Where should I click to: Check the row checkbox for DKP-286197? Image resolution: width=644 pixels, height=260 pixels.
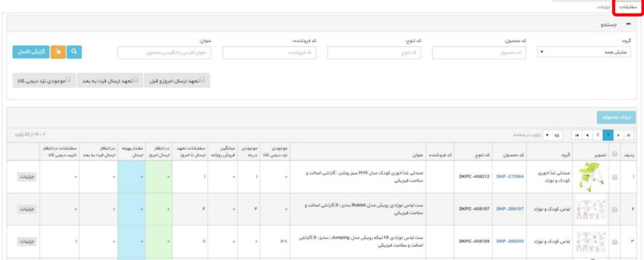(x=615, y=209)
